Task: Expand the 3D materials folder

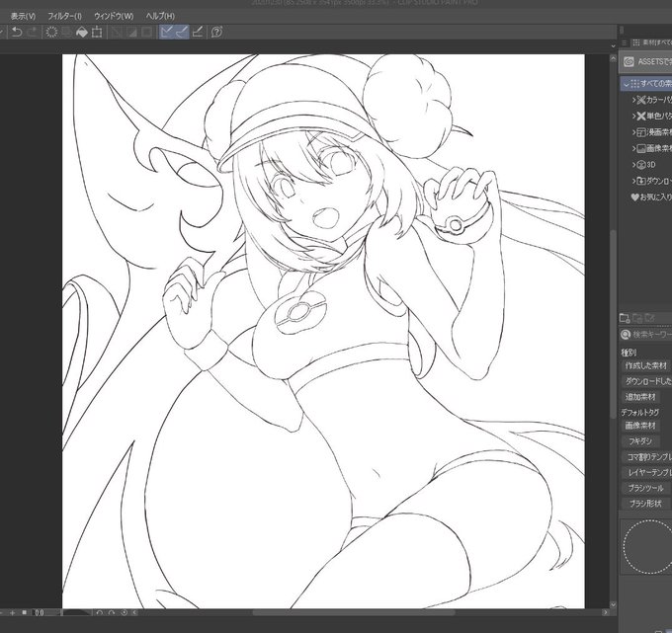Action: click(x=633, y=165)
